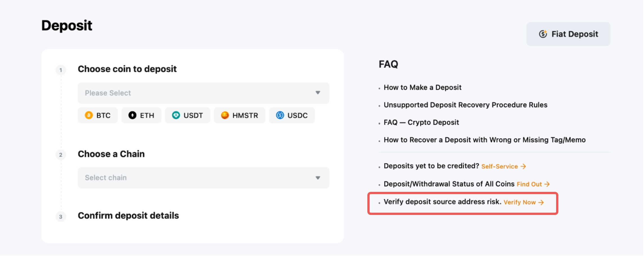The width and height of the screenshot is (644, 256).
Task: Click the Self-Service link
Action: click(499, 167)
